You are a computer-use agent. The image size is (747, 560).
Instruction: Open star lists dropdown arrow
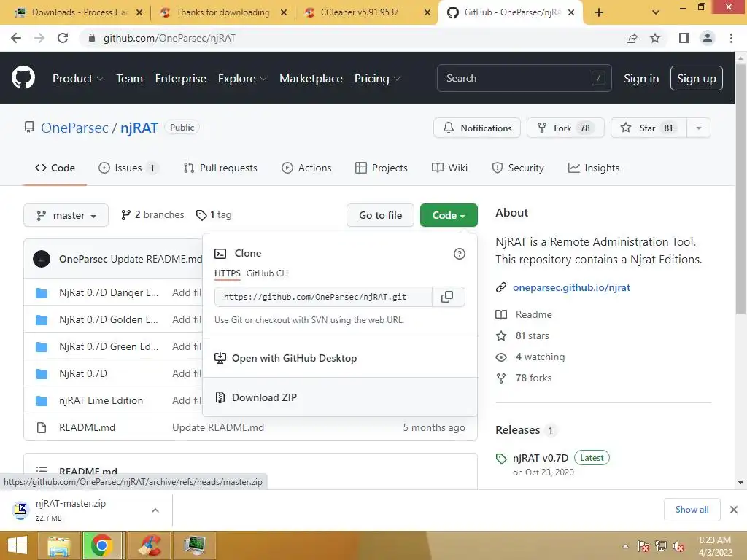coord(698,128)
